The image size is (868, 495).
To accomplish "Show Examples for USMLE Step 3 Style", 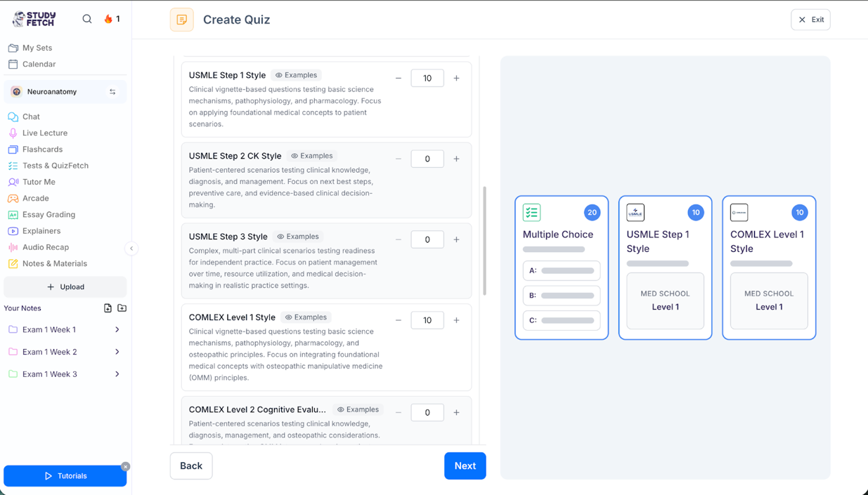I will pos(298,237).
